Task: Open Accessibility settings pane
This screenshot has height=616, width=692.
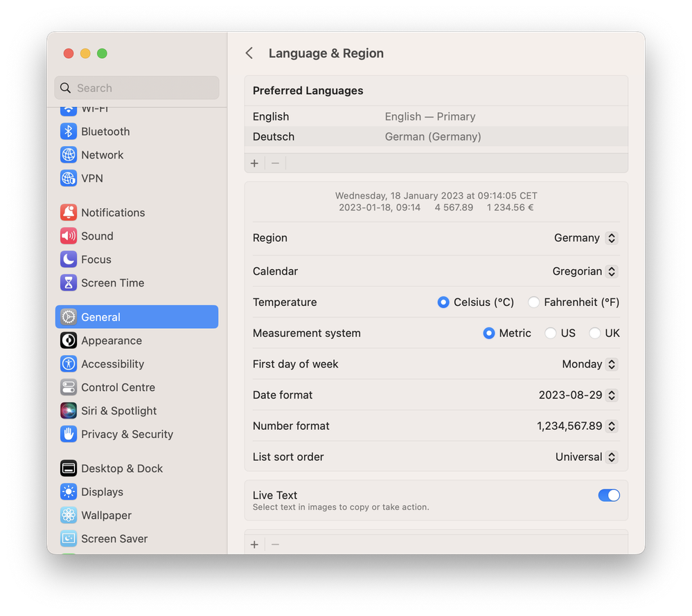Action: coord(137,364)
